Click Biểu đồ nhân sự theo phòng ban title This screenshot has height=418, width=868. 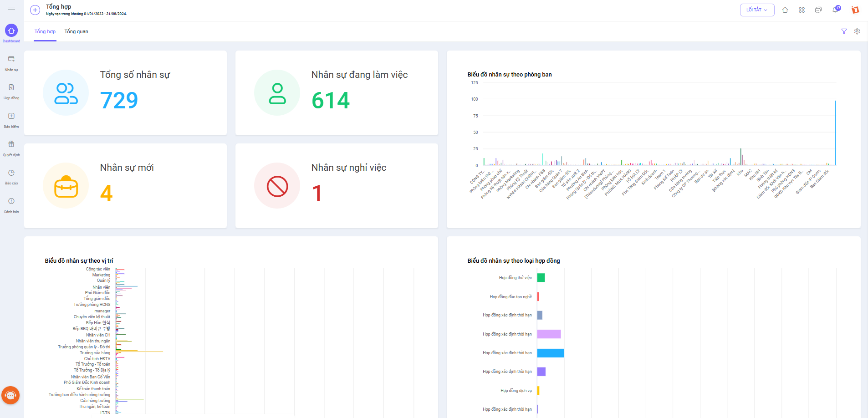coord(510,74)
